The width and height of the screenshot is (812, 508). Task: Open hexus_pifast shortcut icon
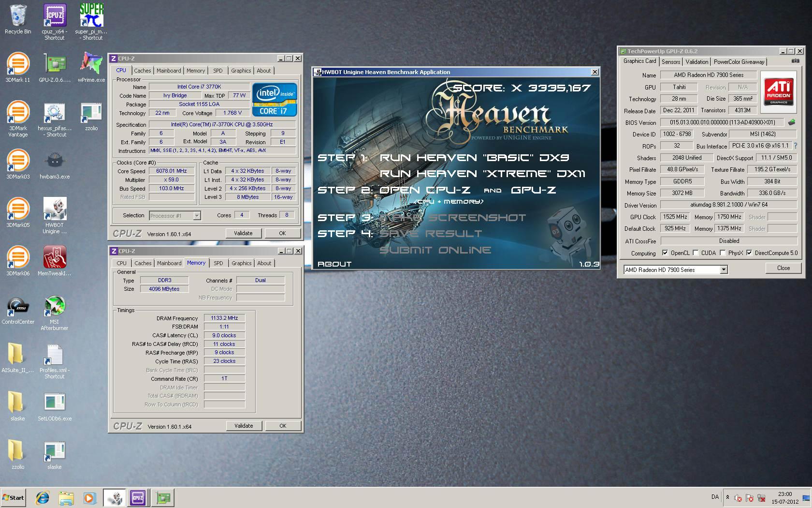pos(55,119)
